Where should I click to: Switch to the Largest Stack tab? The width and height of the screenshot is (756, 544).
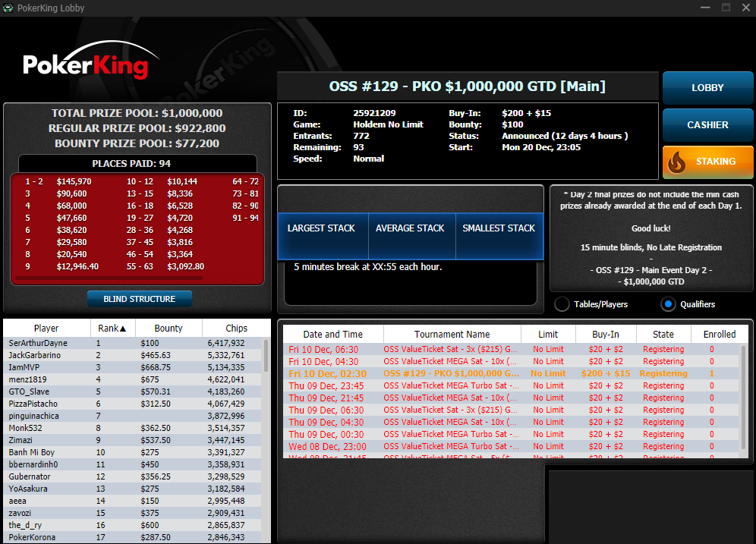(321, 228)
